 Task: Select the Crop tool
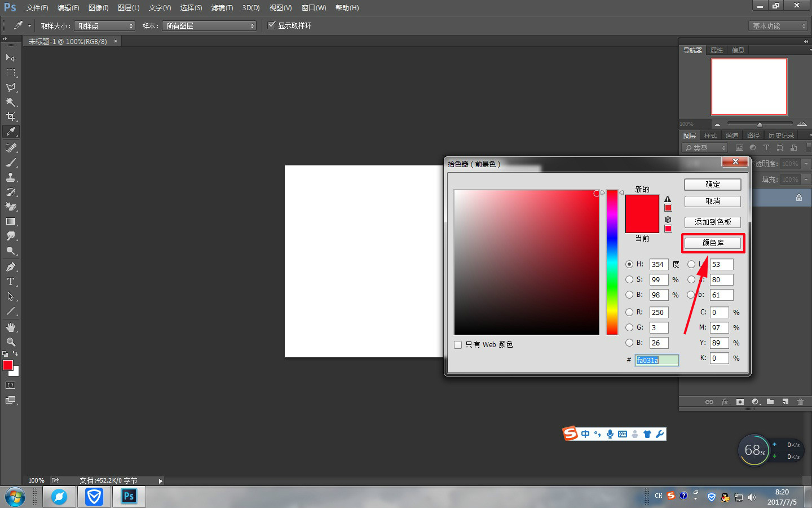click(x=11, y=117)
